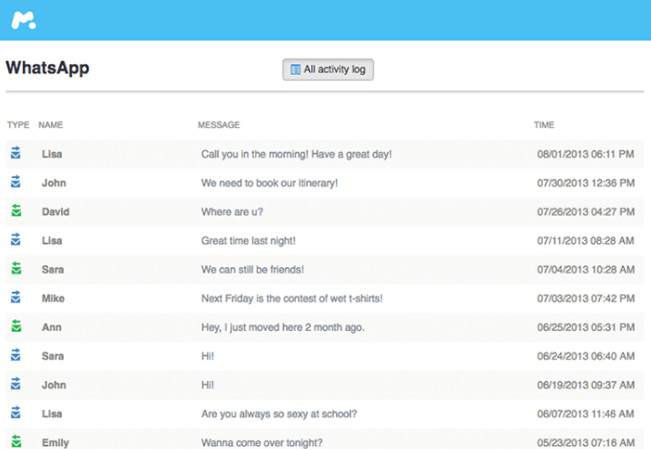Click message 'Where are u?'
The image size is (651, 449).
pyautogui.click(x=232, y=212)
